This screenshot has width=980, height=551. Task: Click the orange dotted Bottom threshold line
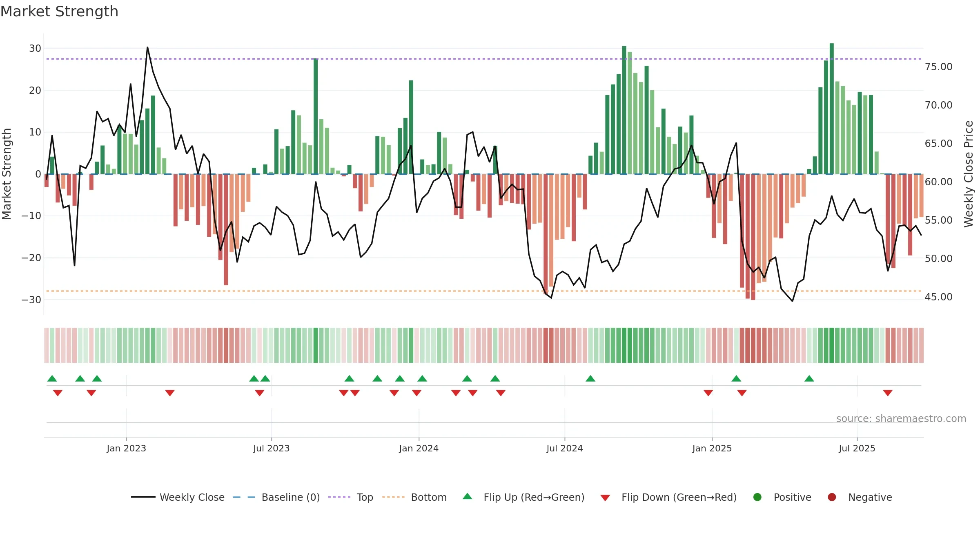[484, 291]
